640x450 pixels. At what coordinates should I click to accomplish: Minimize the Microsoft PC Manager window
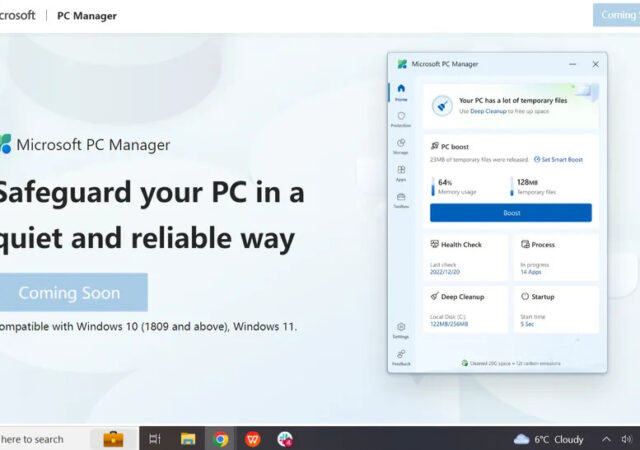click(573, 64)
